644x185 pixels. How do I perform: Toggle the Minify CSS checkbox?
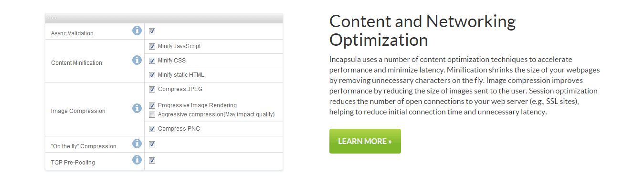152,61
